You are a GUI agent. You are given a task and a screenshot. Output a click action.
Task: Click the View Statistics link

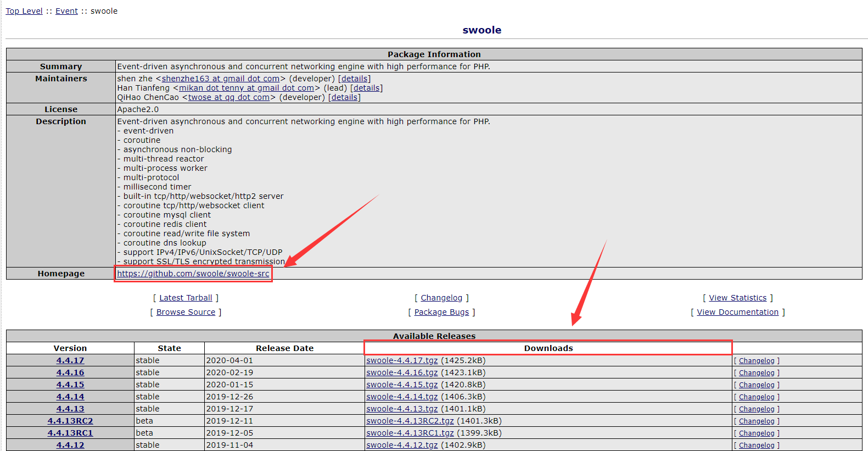(x=737, y=298)
